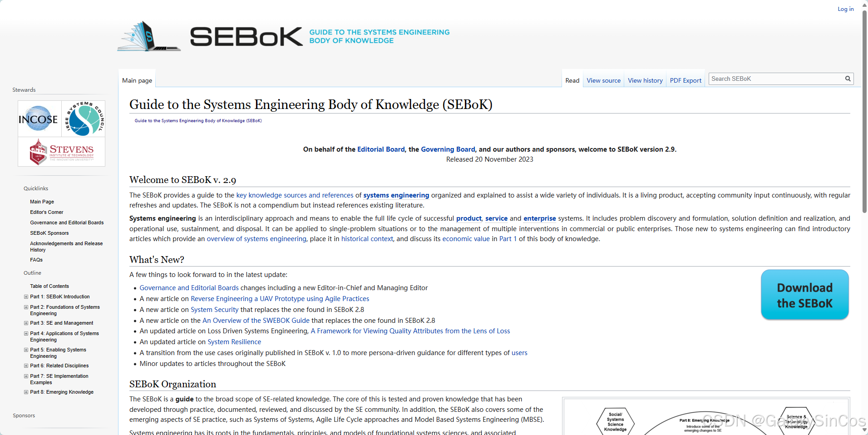Expand Part 5: Enabling Systems Engineering
Viewport: 868px width, 435px height.
pos(26,350)
